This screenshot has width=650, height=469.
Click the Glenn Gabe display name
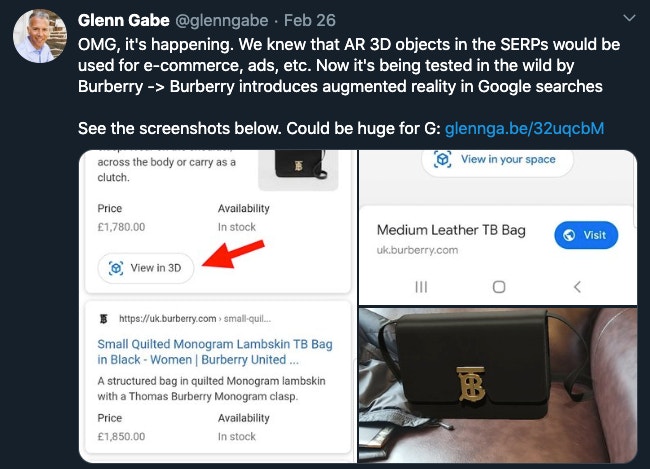[124, 20]
